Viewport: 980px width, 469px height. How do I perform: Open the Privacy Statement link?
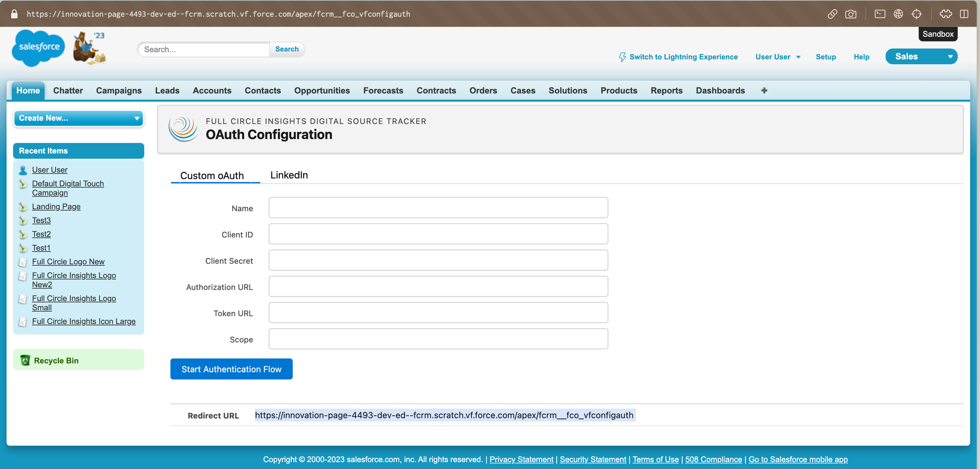521,459
